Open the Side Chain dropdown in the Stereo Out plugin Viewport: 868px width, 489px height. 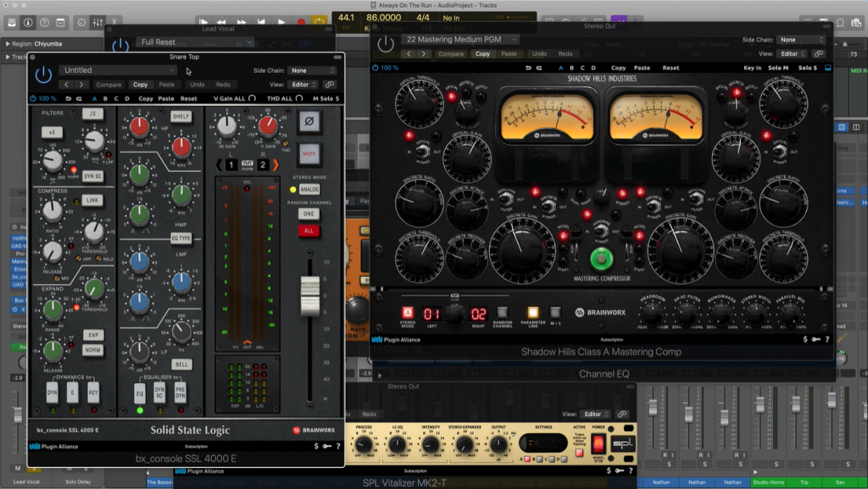801,40
